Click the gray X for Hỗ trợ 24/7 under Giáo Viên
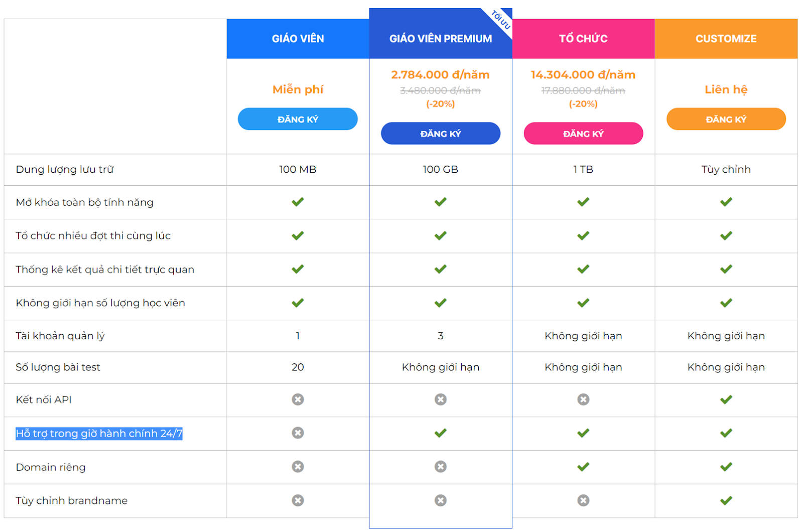Image resolution: width=803 pixels, height=532 pixels. click(298, 433)
